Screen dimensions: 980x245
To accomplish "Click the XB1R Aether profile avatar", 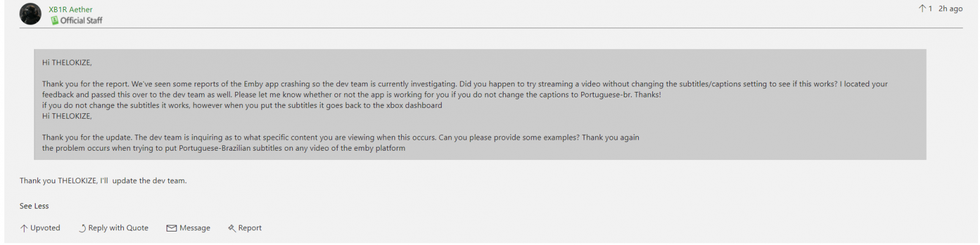I will click(30, 14).
